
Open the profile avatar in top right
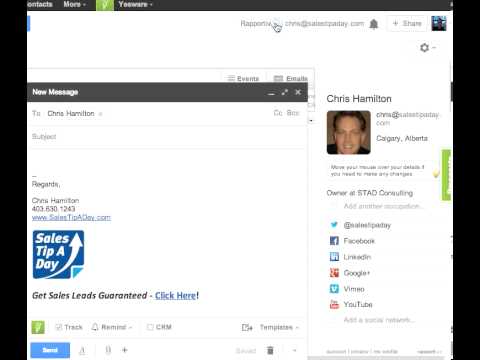(x=439, y=23)
